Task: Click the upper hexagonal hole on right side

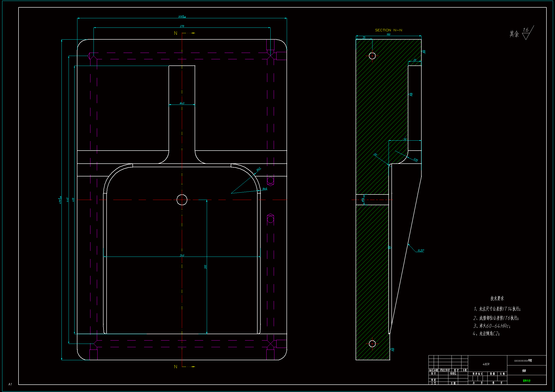Action: pyautogui.click(x=270, y=180)
